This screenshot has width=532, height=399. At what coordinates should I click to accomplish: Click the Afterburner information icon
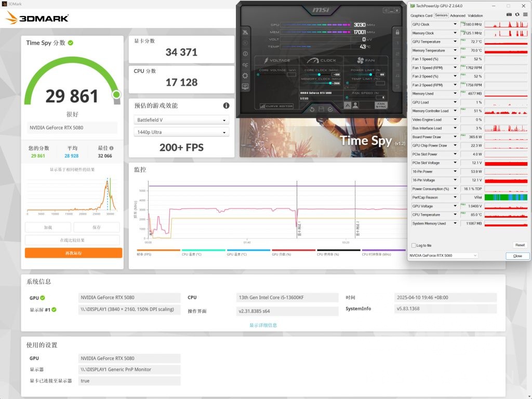(245, 54)
